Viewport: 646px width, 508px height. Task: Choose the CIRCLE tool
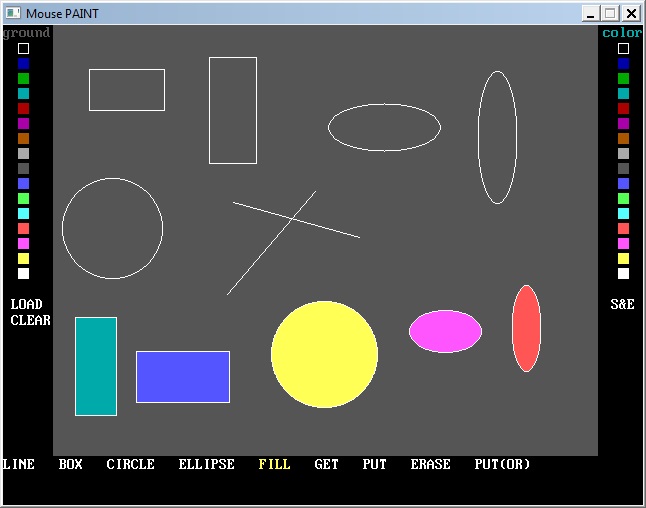click(x=130, y=465)
